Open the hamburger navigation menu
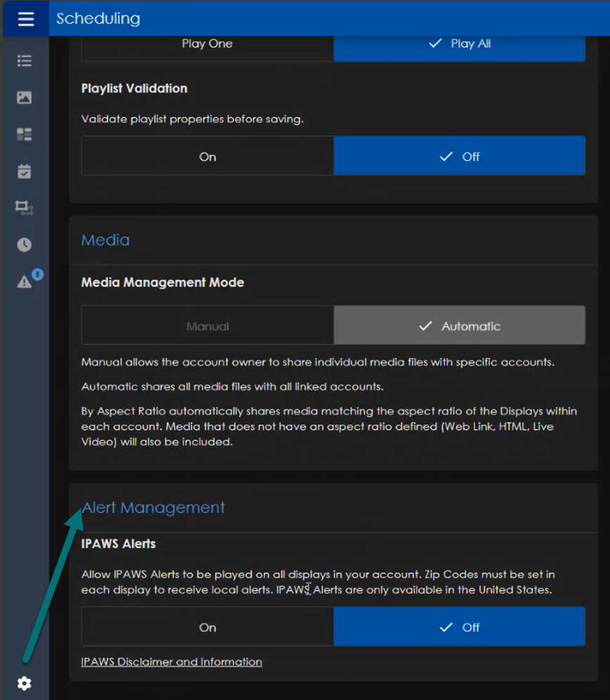Viewport: 610px width, 700px height. coord(25,18)
